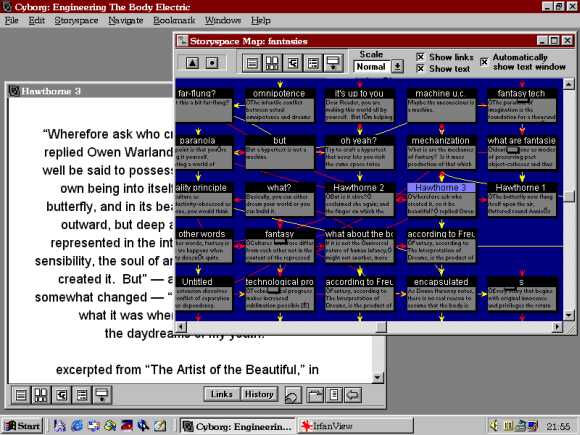This screenshot has height=435, width=580.
Task: Toggle the Show links checkbox
Action: coord(420,57)
